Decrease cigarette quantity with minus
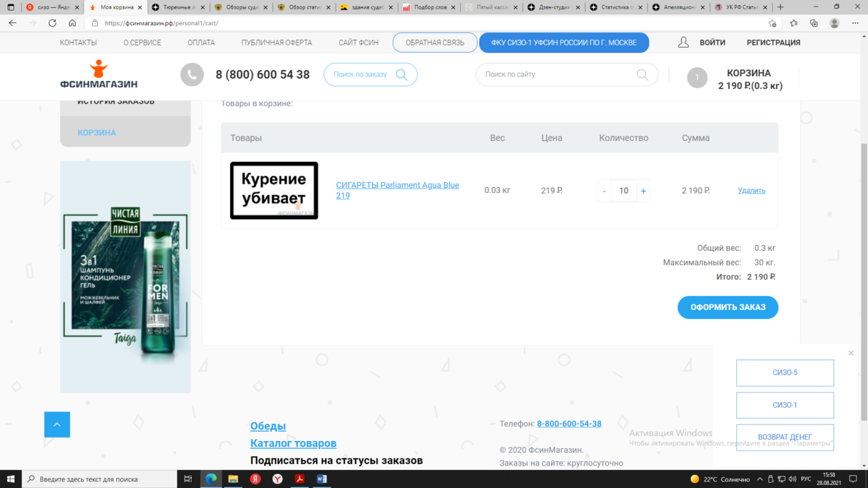The height and width of the screenshot is (488, 868). pos(604,191)
